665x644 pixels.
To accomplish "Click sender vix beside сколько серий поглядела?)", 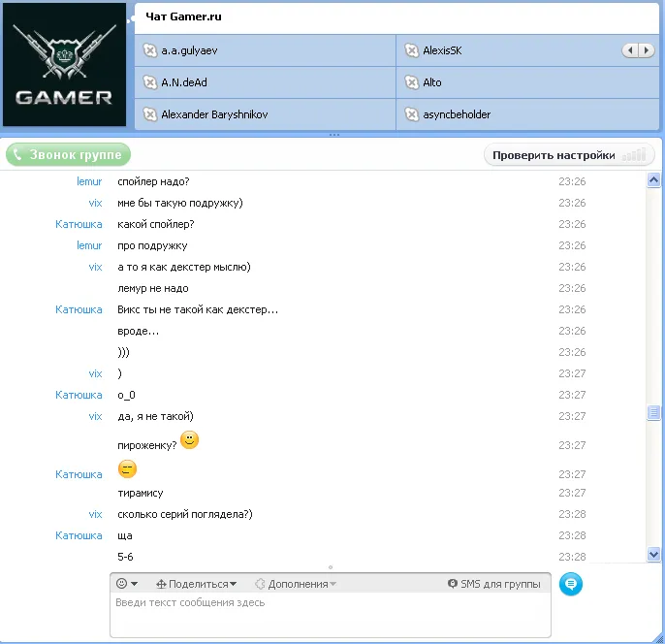I will tap(95, 514).
